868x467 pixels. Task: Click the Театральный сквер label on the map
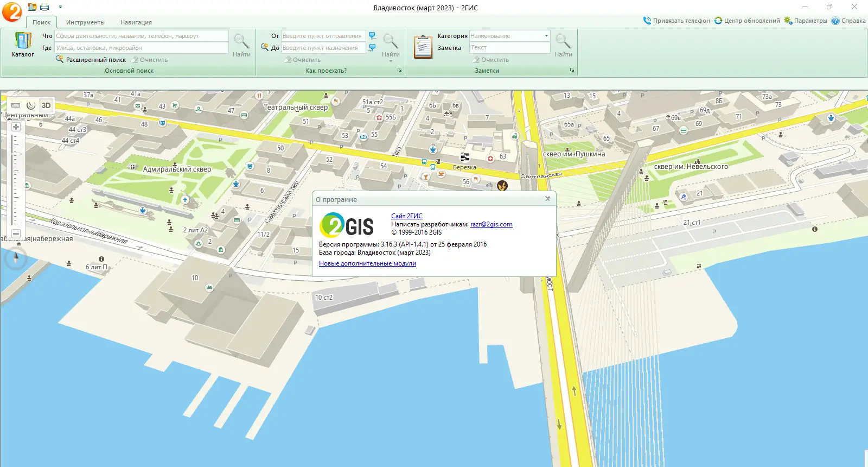(296, 108)
